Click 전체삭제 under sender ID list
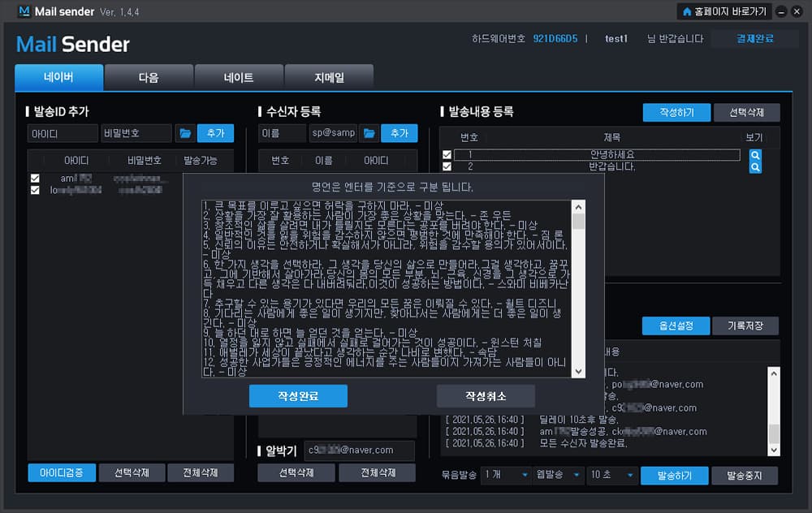This screenshot has width=812, height=513. (x=201, y=472)
